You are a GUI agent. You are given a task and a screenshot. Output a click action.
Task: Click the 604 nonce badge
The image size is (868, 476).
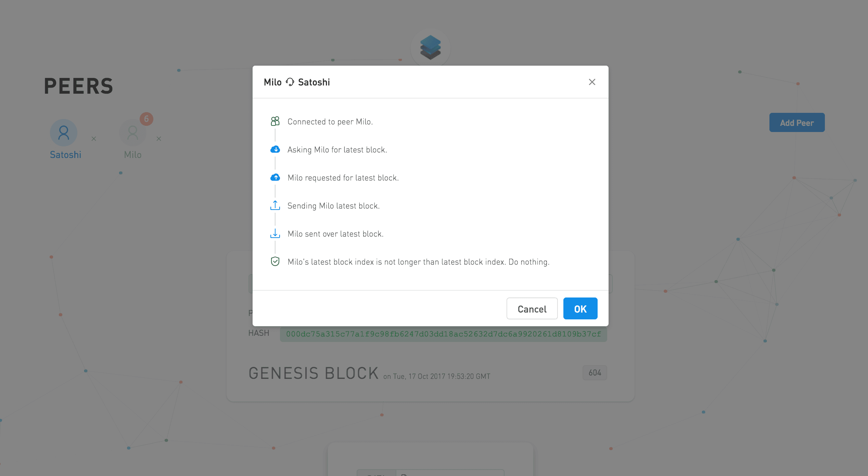(x=595, y=373)
